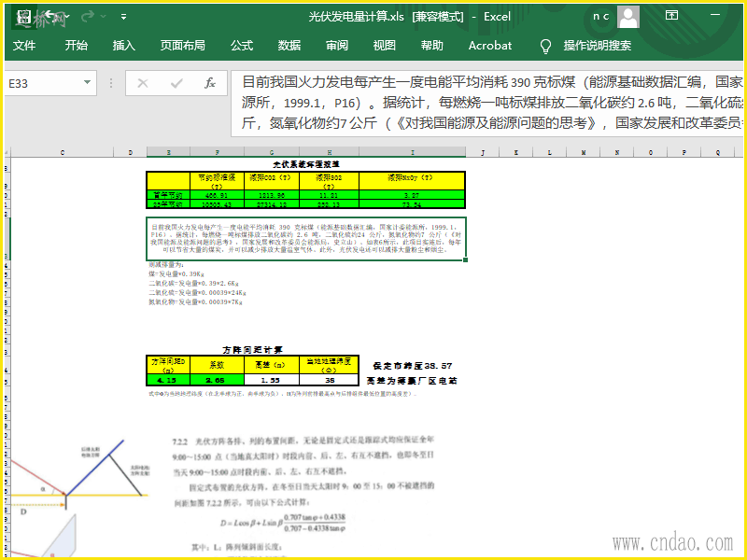Click the user account avatar

[x=627, y=17]
